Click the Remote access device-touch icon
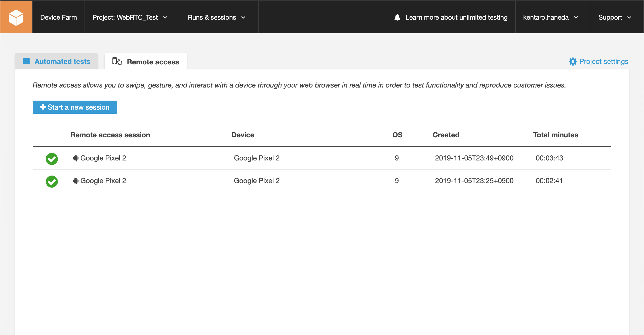 117,61
